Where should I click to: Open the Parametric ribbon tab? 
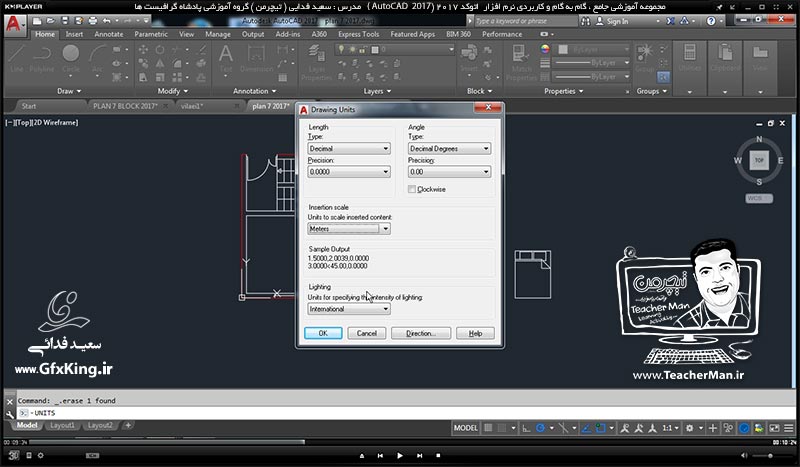(x=151, y=34)
